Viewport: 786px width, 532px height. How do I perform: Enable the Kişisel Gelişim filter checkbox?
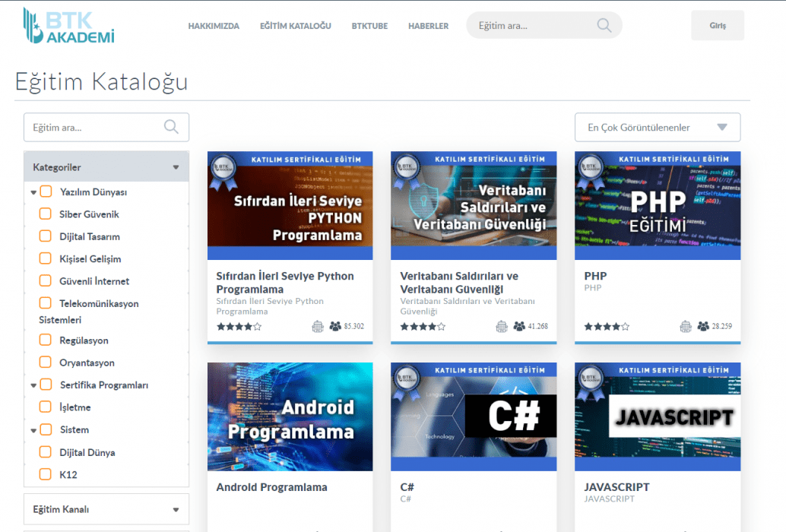point(45,258)
